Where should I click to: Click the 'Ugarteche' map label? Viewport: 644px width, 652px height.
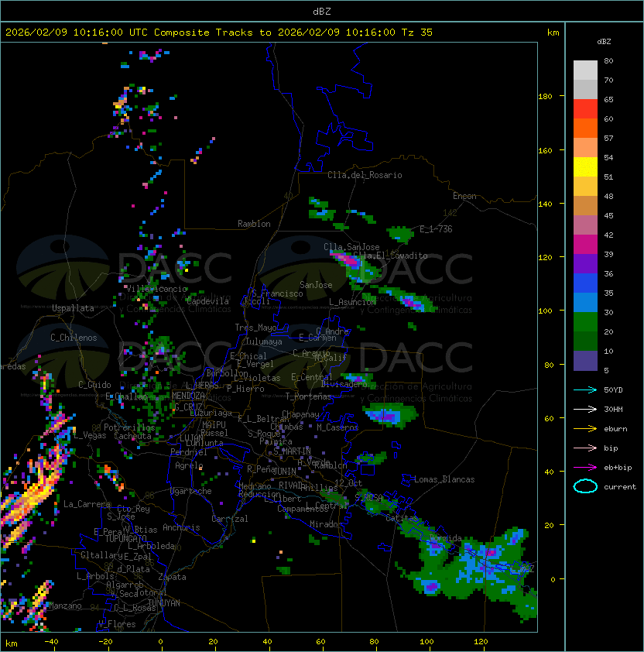pos(191,491)
